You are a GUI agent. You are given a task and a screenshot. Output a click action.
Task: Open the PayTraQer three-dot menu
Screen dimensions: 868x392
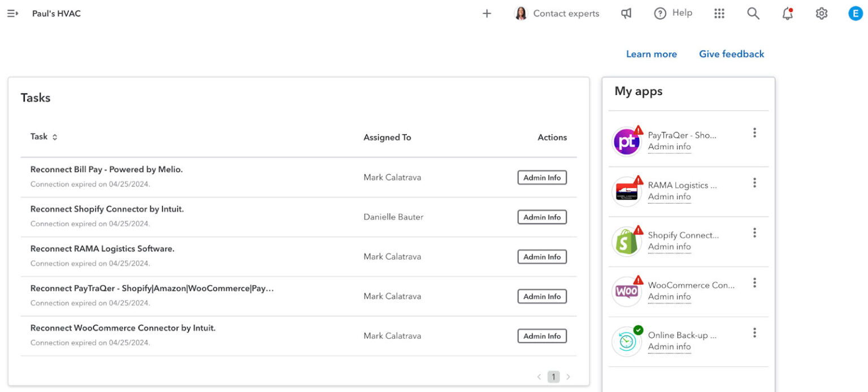(754, 132)
